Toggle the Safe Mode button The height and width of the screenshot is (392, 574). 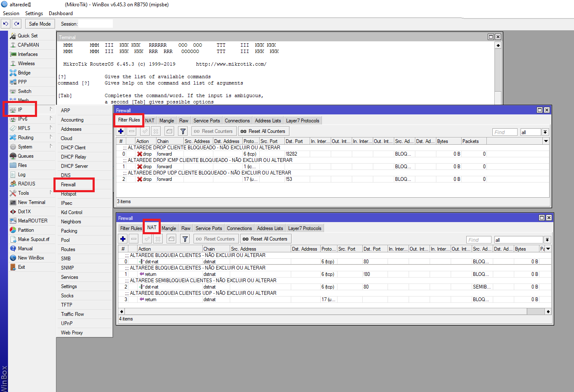[40, 24]
